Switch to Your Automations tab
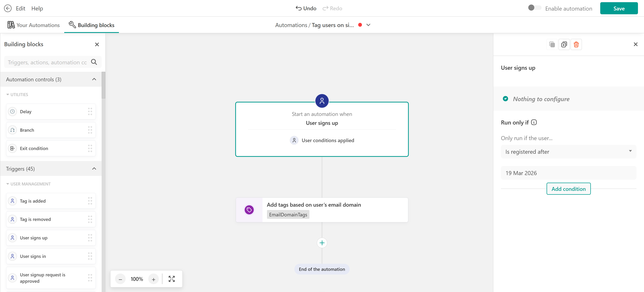Viewport: 644px width, 292px height. click(x=34, y=25)
